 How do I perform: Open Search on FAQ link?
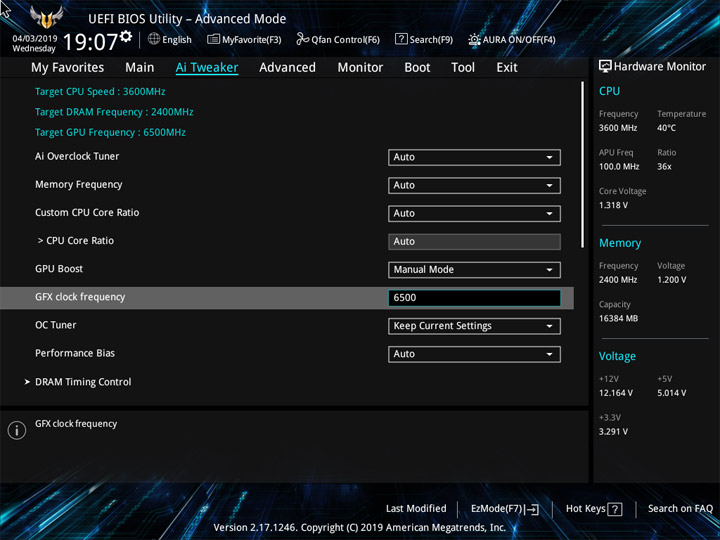point(680,508)
